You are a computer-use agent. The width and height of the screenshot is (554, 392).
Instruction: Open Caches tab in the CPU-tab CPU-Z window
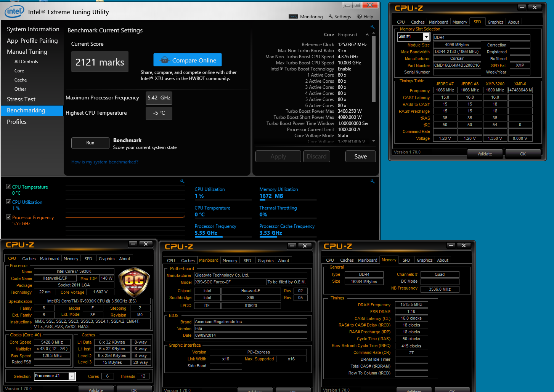[29, 259]
